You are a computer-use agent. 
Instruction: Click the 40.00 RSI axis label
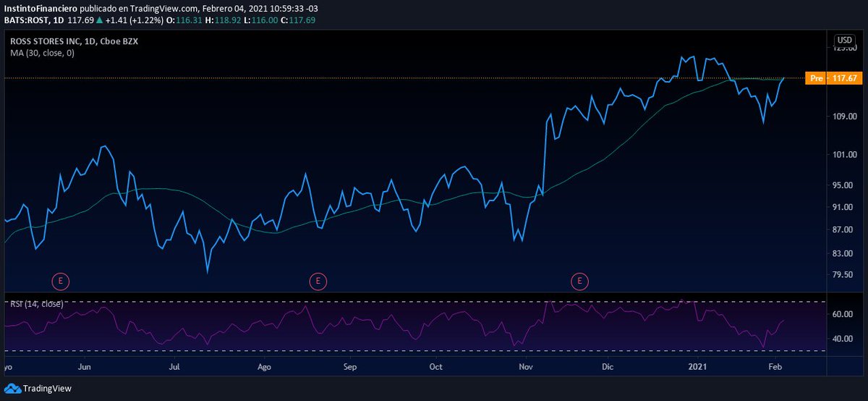(x=844, y=339)
